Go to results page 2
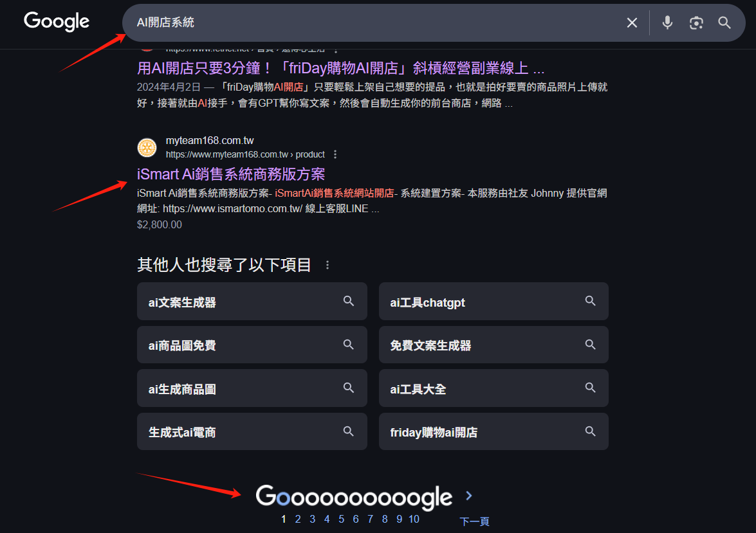 [298, 519]
